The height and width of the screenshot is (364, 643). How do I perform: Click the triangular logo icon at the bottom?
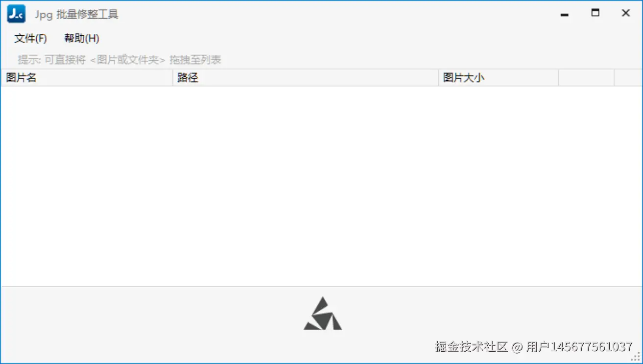pos(323,314)
